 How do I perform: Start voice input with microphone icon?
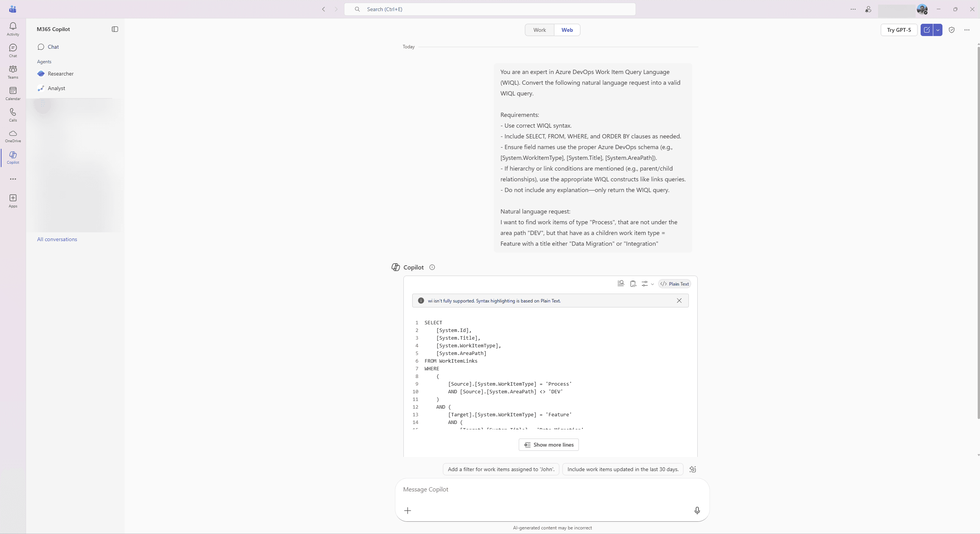(x=697, y=511)
